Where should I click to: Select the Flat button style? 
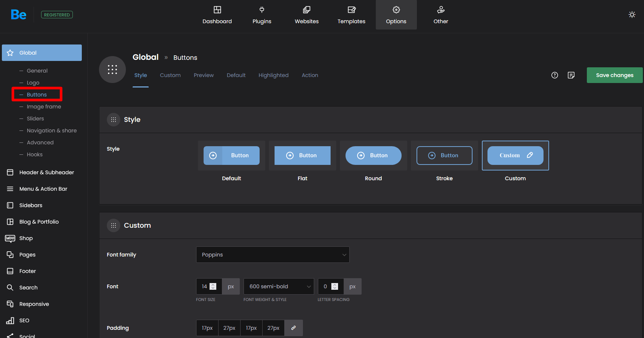point(303,156)
